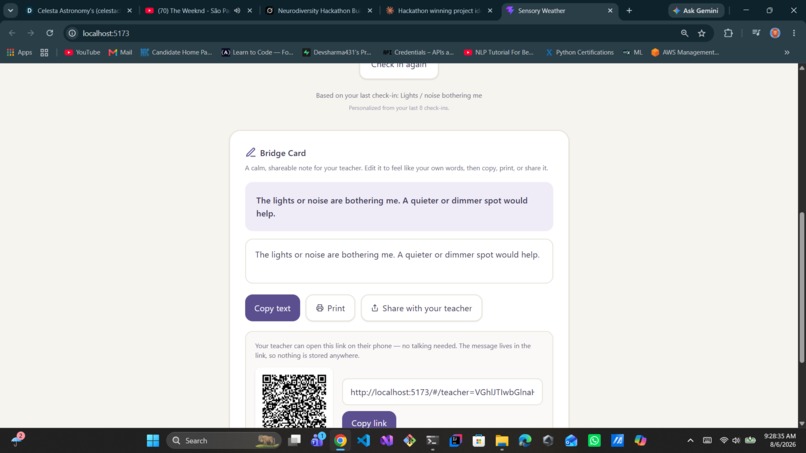Viewport: 806px width, 453px height.
Task: View site information icon in address bar
Action: tap(72, 33)
